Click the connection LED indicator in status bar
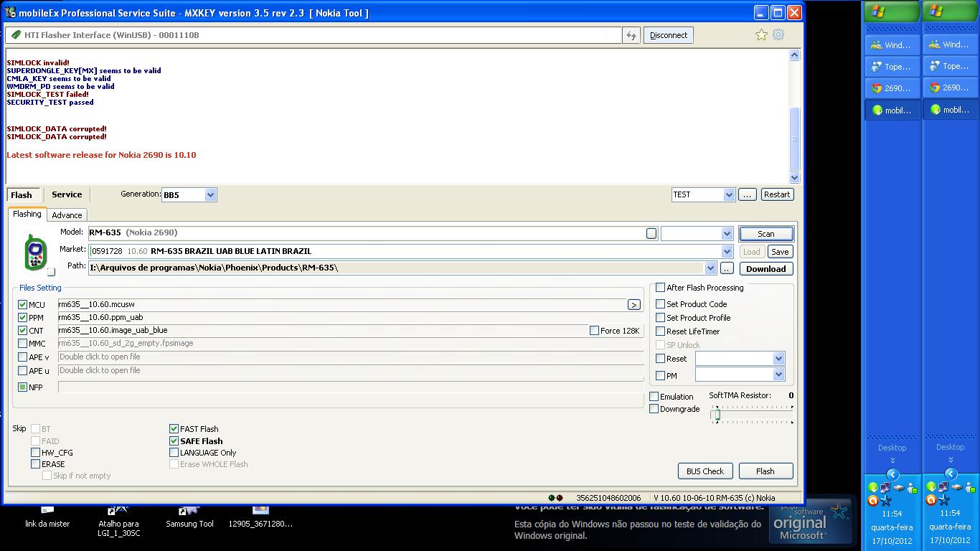980x551 pixels. click(555, 497)
